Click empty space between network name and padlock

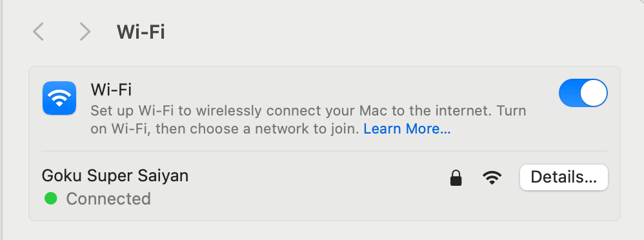click(x=318, y=177)
